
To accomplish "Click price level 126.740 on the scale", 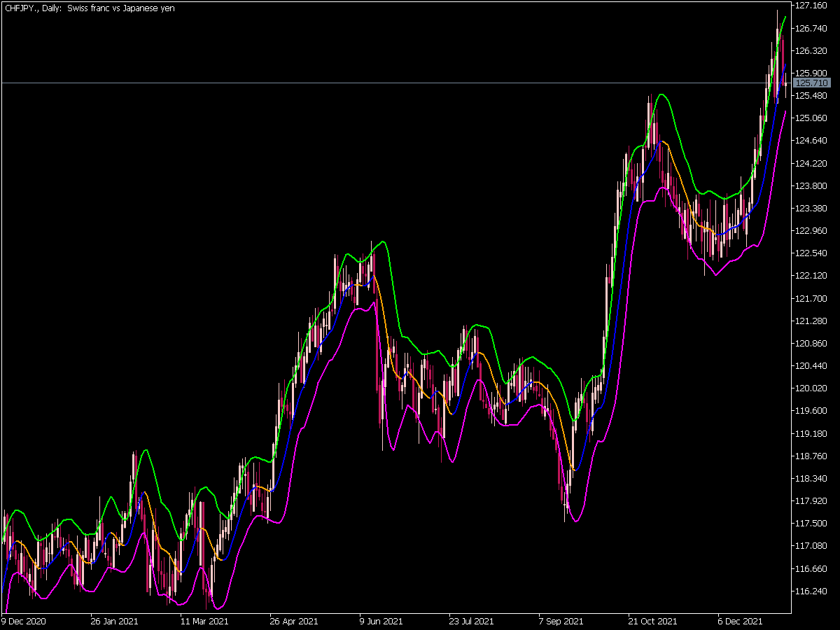I will pyautogui.click(x=812, y=28).
